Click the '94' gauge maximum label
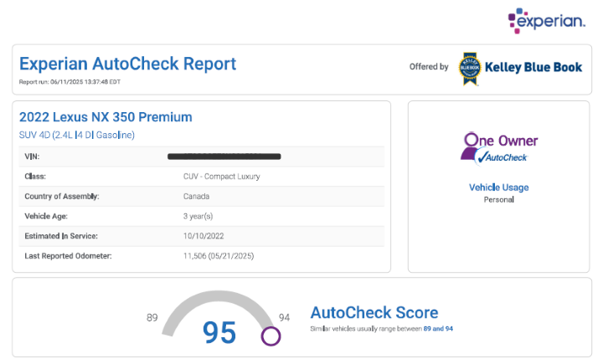Image resolution: width=603 pixels, height=364 pixels. click(x=284, y=318)
